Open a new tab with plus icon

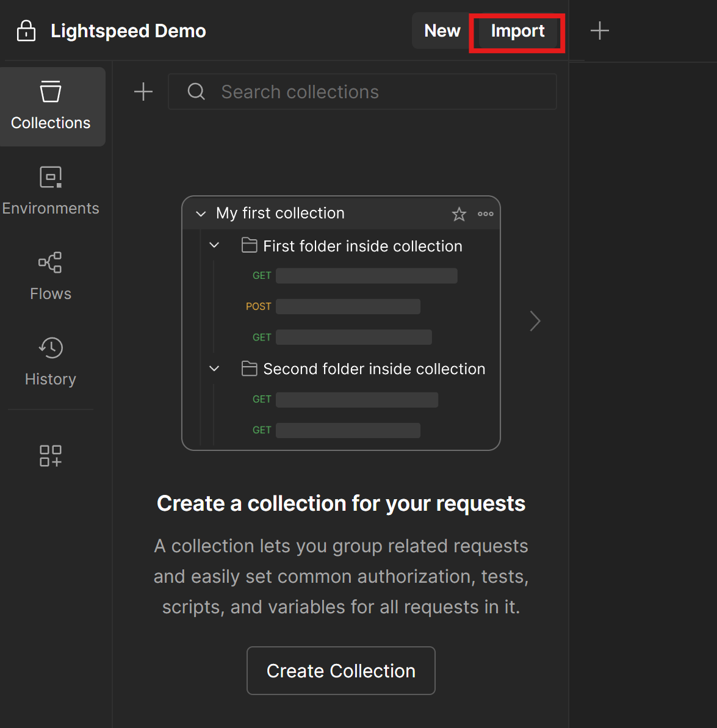[x=600, y=31]
